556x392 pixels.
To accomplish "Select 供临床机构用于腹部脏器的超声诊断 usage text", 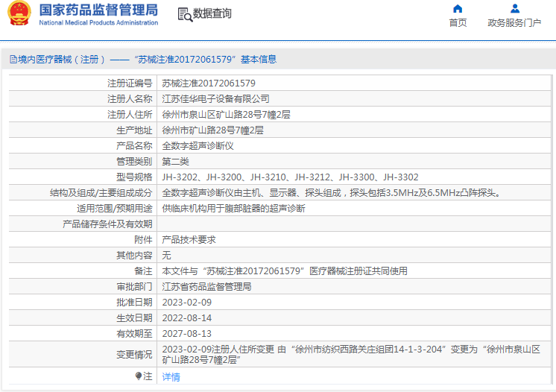I will click(234, 208).
